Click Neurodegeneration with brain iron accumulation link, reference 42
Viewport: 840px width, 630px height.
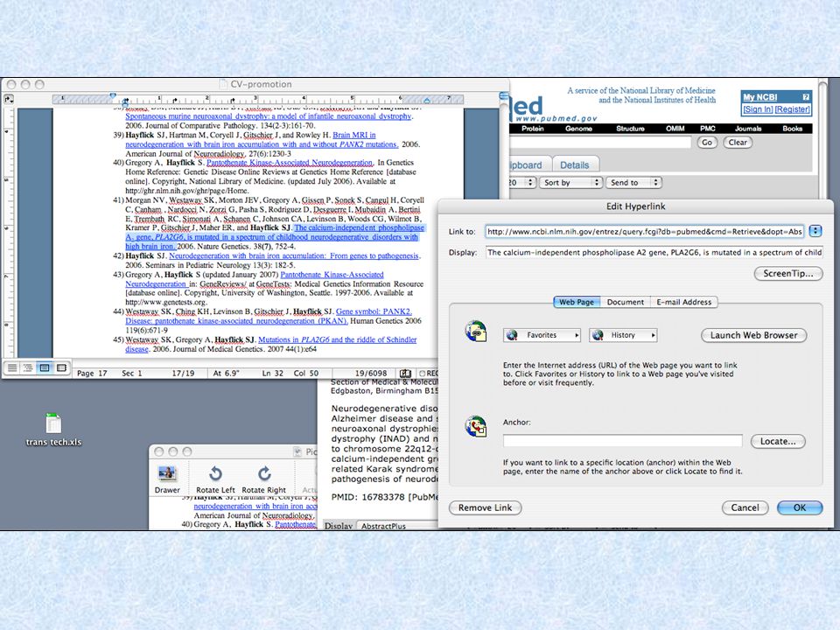294,255
